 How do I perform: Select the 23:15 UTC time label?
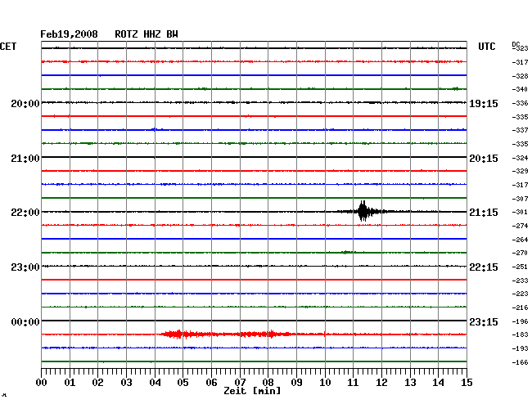pyautogui.click(x=484, y=321)
